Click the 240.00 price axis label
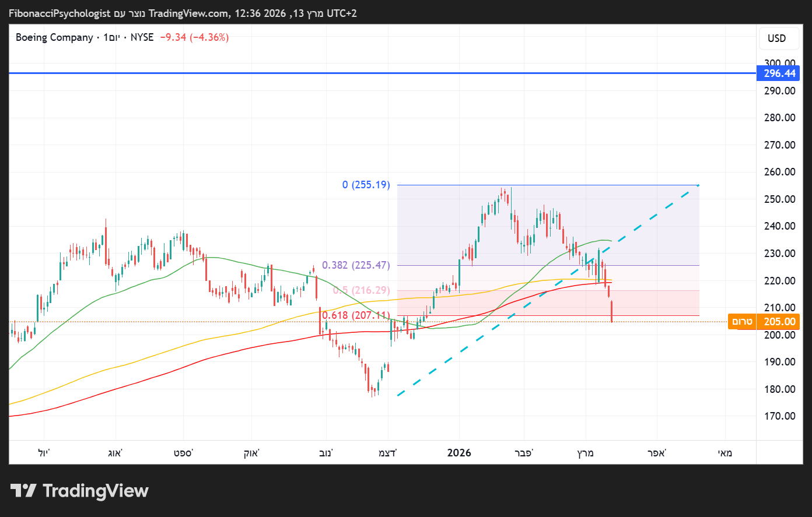Screen dimensions: 812x517 point(780,226)
